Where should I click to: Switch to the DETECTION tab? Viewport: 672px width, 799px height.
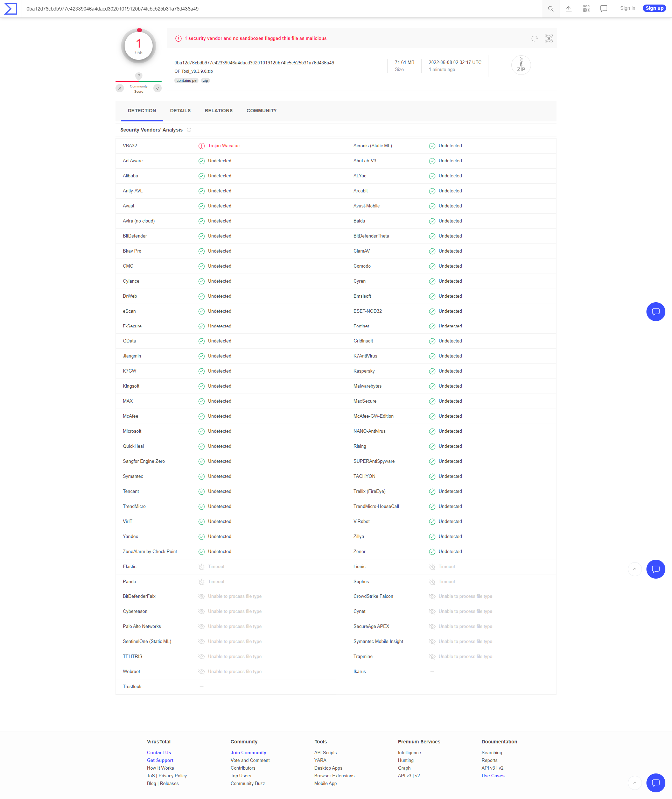(x=142, y=111)
